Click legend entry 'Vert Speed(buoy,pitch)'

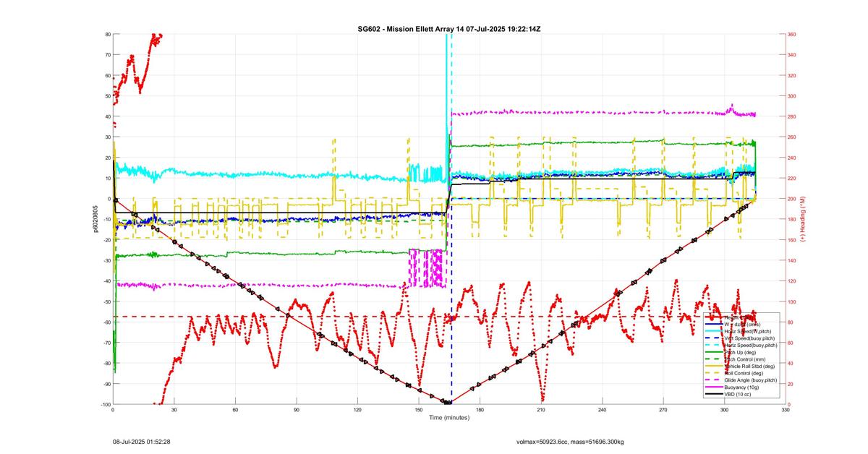[x=749, y=338]
